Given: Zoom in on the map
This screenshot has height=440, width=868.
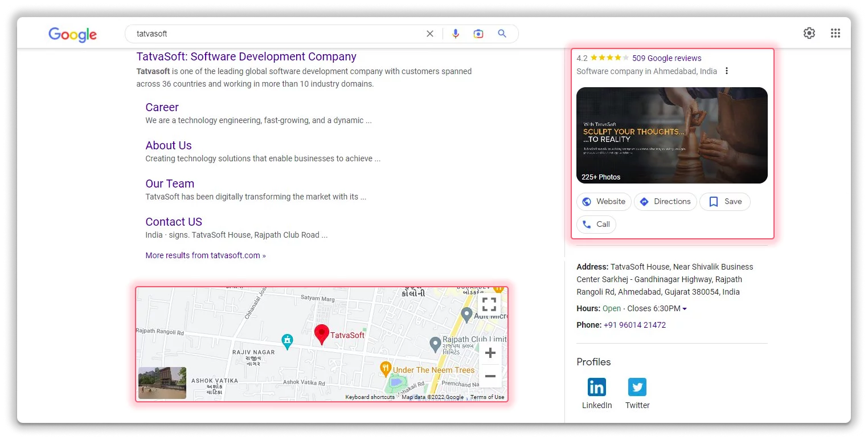Looking at the screenshot, I should [490, 353].
